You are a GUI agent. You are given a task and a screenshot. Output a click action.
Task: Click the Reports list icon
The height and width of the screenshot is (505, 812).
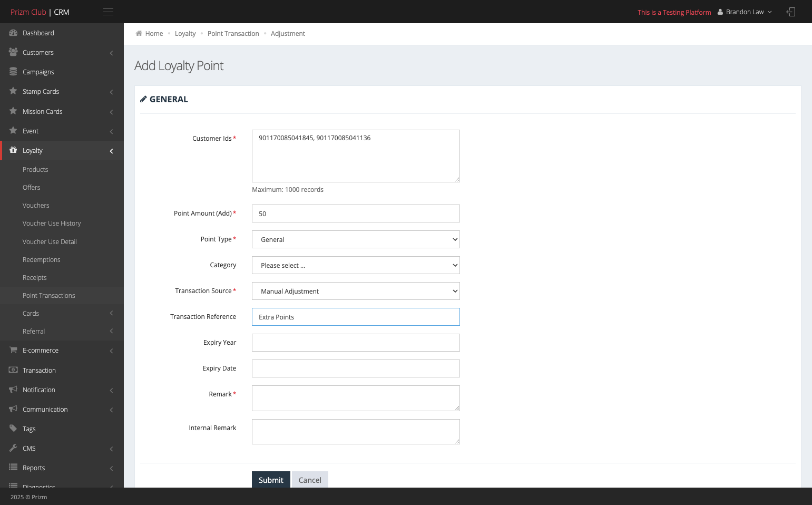(13, 468)
